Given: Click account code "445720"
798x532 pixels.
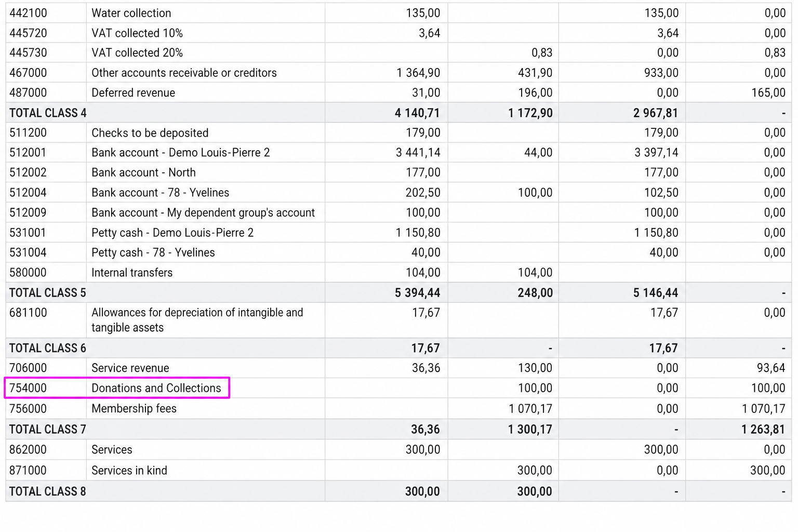Looking at the screenshot, I should [x=28, y=33].
